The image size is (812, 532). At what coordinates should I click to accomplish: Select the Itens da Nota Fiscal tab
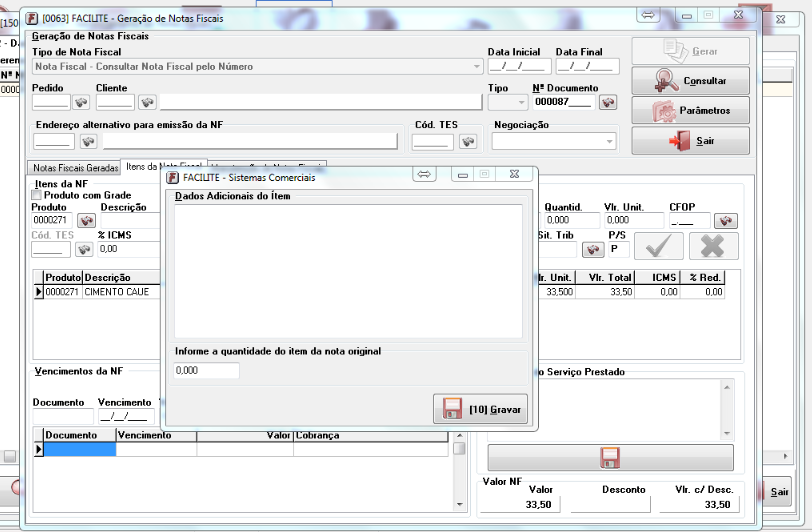pyautogui.click(x=163, y=166)
